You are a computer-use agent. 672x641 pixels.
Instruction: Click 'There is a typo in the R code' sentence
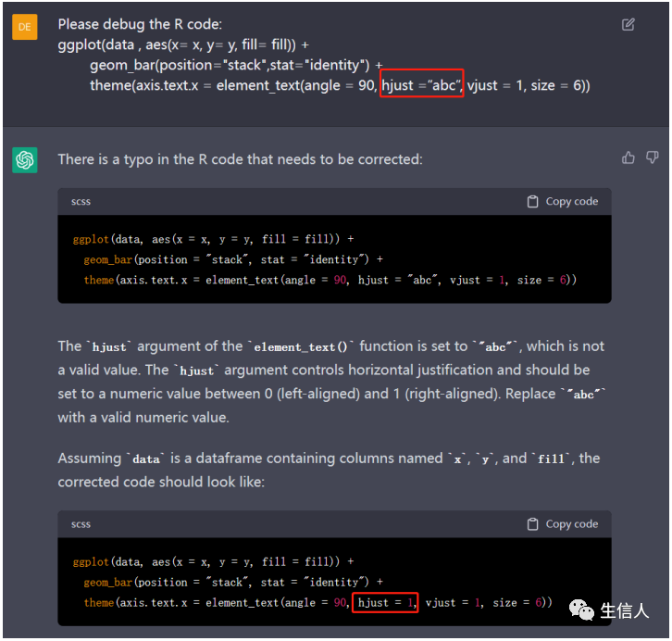point(240,159)
